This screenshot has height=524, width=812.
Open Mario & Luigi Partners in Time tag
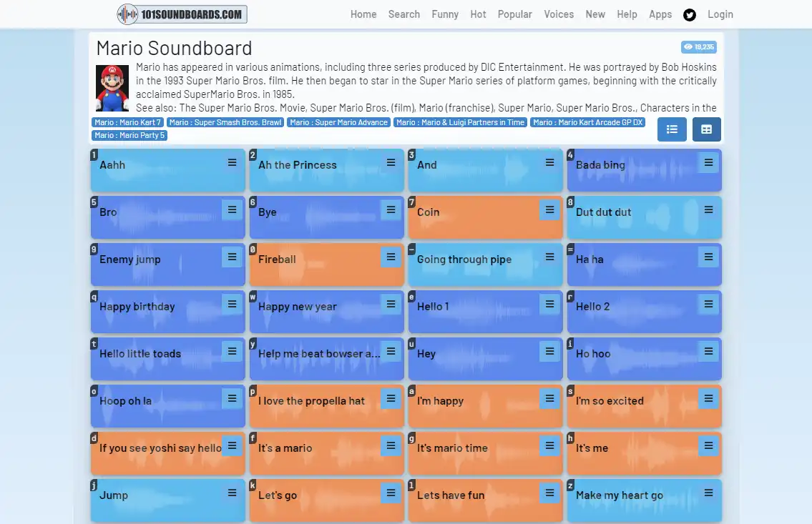pos(461,122)
